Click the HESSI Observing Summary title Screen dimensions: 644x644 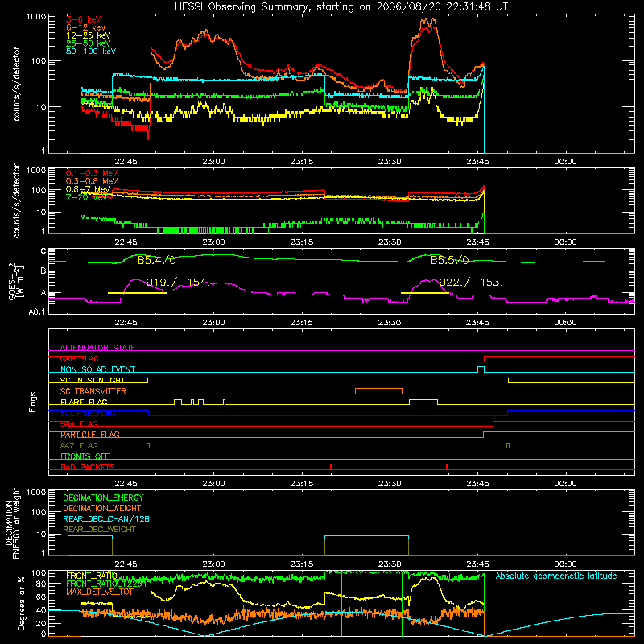point(341,7)
